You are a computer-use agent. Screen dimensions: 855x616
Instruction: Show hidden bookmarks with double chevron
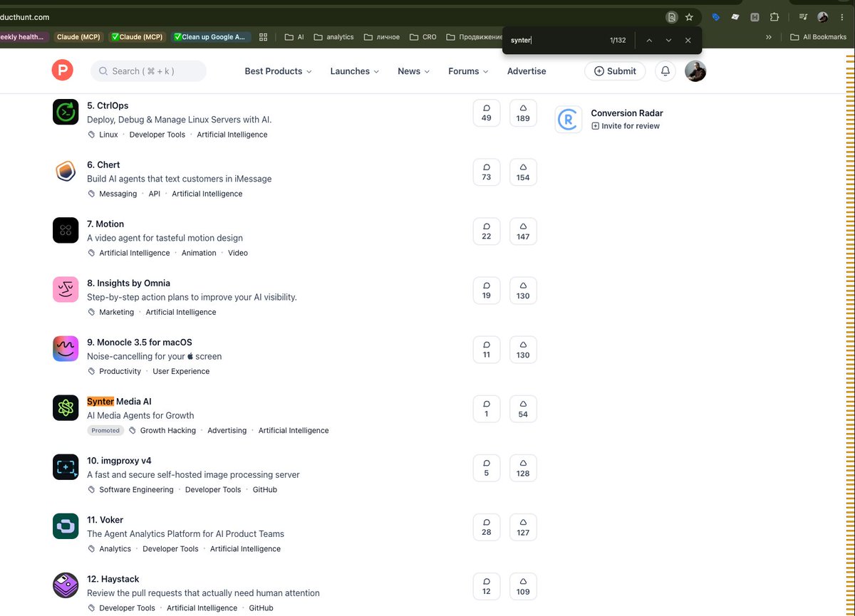769,37
